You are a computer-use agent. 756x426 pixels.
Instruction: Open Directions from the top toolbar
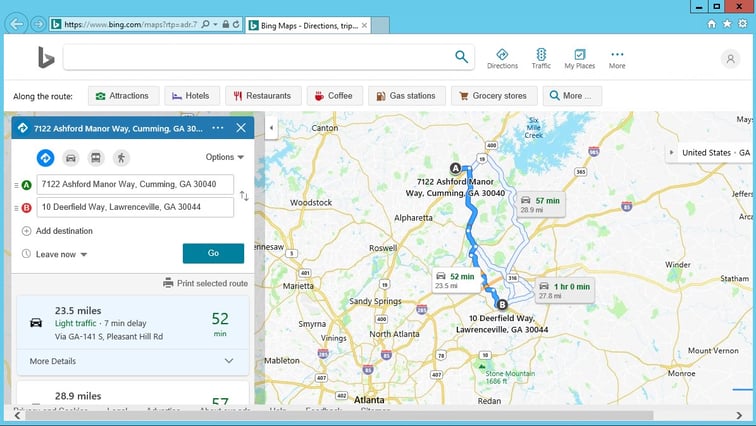point(502,59)
